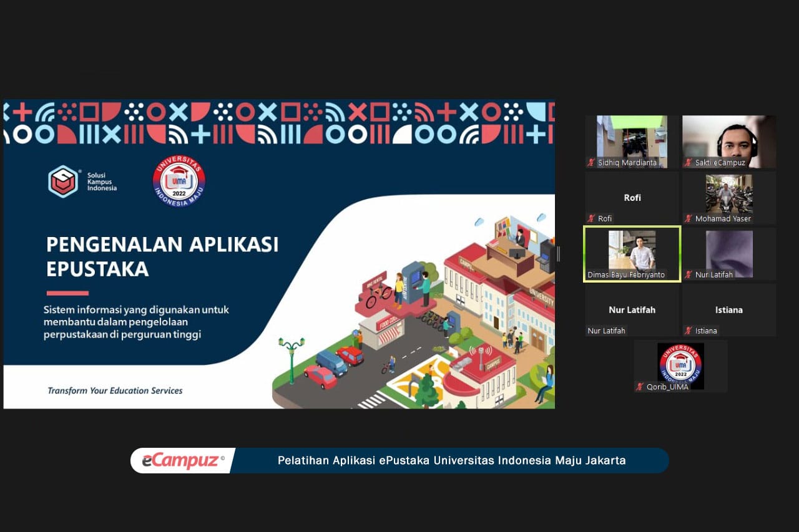Click the Solusi Kampus Indonesia logo on the slide
This screenshot has width=799, height=532.
pyautogui.click(x=82, y=181)
